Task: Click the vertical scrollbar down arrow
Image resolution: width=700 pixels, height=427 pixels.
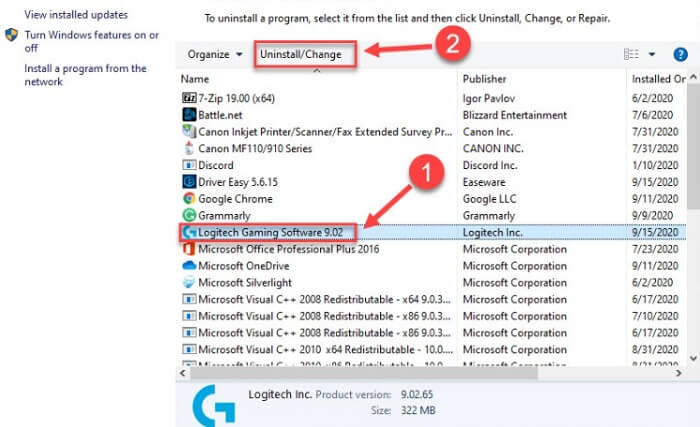Action: point(693,358)
